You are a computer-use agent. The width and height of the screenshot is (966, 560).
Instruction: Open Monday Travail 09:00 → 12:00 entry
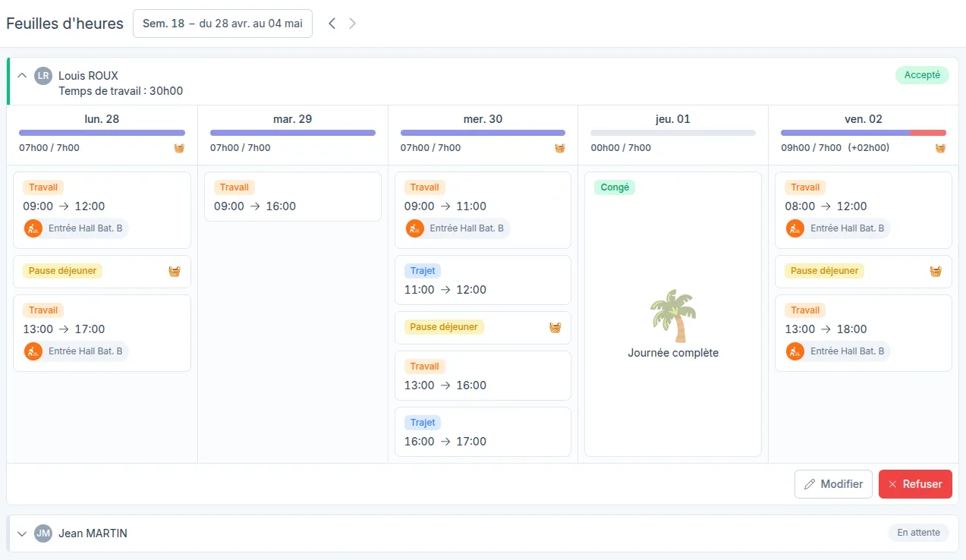click(x=102, y=210)
